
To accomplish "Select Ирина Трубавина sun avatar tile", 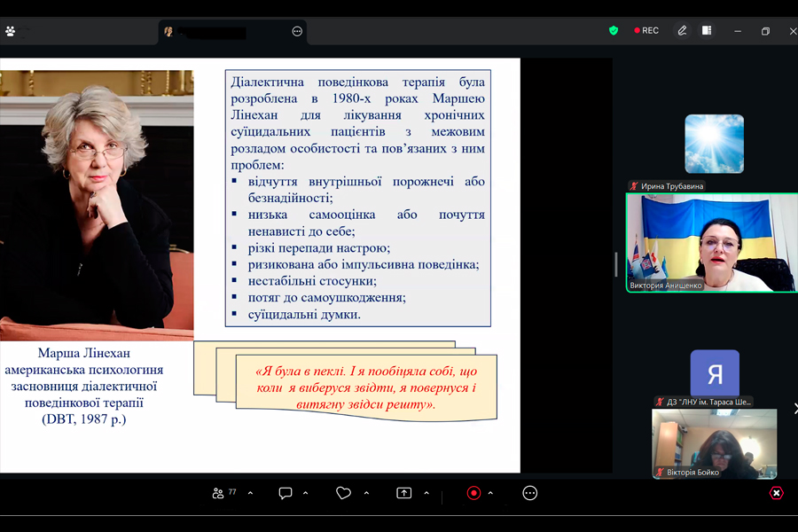I will tap(714, 144).
